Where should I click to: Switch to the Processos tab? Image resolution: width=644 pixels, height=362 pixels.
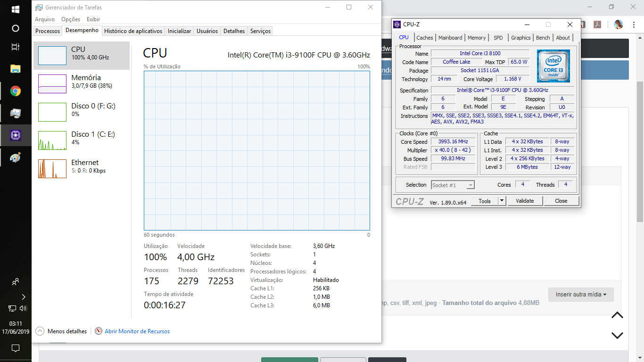(48, 31)
